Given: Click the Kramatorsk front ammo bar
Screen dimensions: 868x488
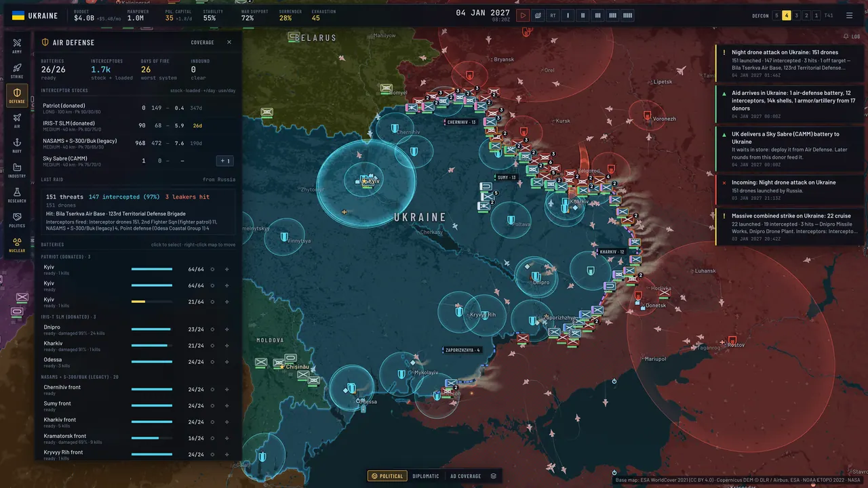Looking at the screenshot, I should (152, 439).
